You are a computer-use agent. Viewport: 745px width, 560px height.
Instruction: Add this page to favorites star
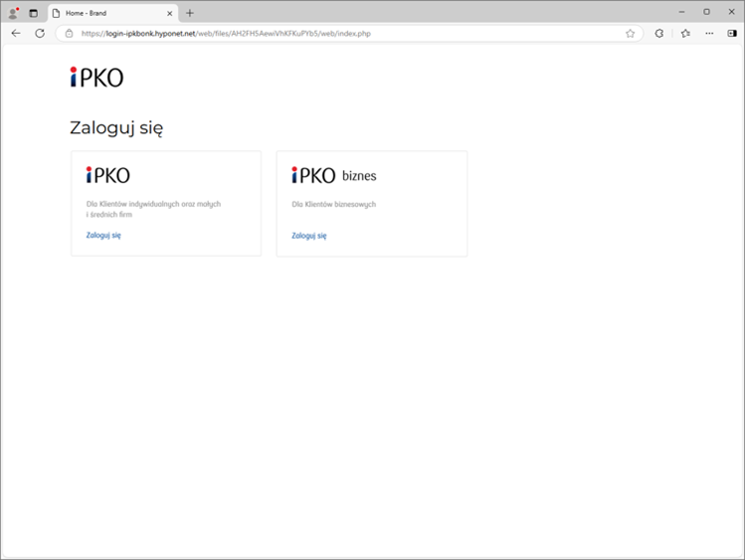tap(630, 33)
